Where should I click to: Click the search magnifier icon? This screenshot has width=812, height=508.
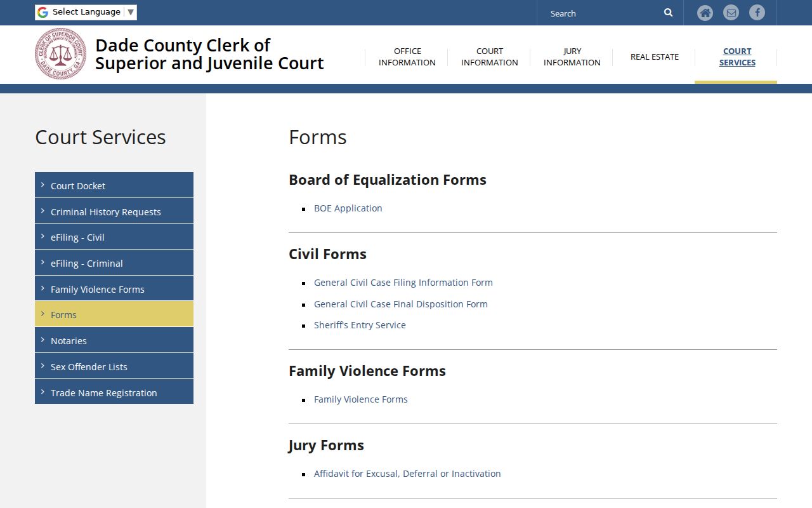668,13
